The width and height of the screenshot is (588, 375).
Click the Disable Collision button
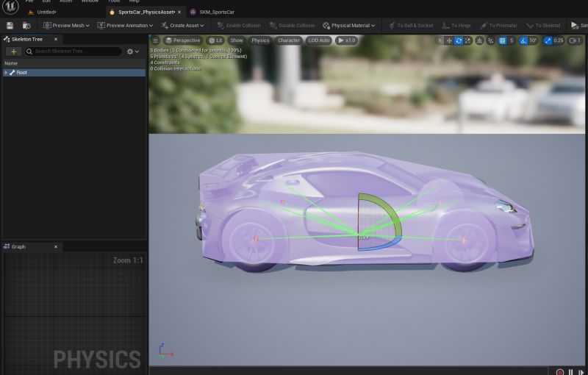point(292,26)
